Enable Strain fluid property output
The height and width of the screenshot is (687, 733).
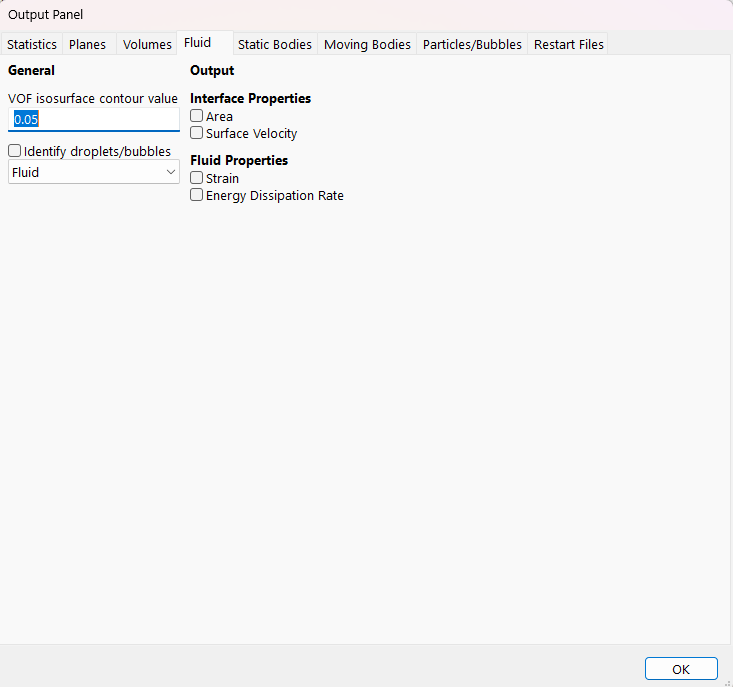pos(197,178)
